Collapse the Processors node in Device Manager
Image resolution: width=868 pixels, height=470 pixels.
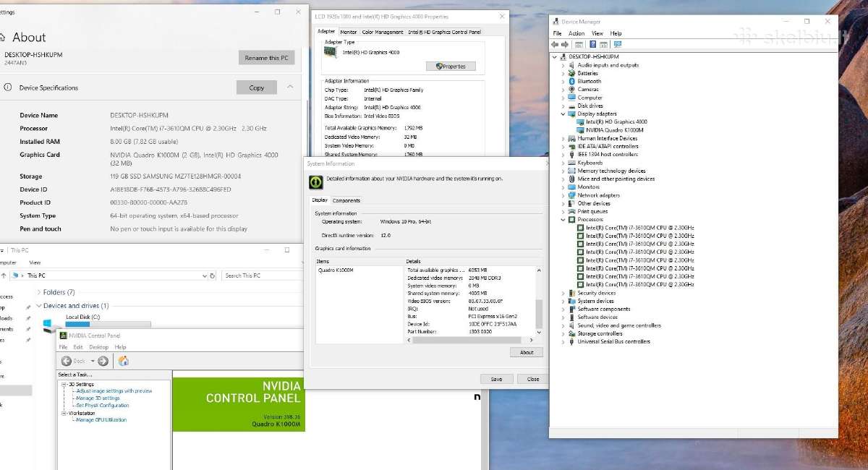[563, 219]
